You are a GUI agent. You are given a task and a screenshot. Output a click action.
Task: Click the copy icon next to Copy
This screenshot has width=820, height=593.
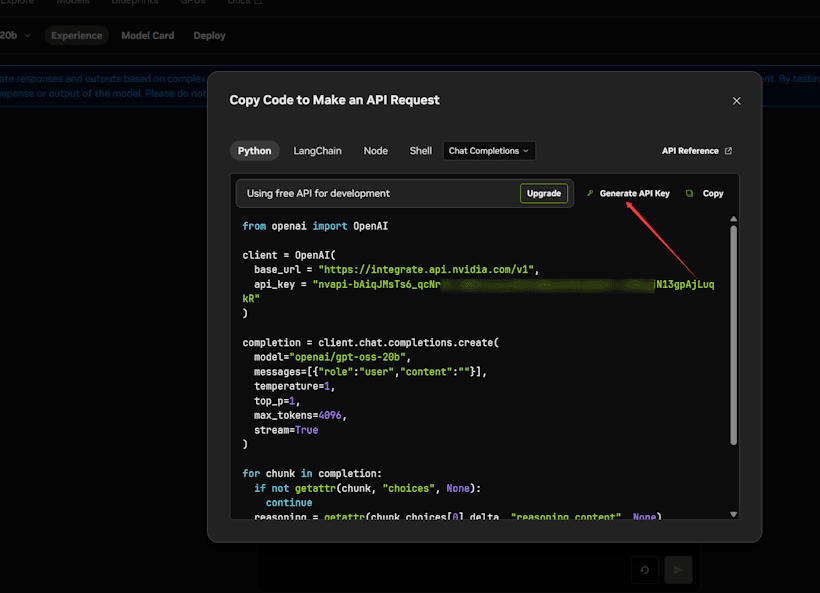(690, 194)
